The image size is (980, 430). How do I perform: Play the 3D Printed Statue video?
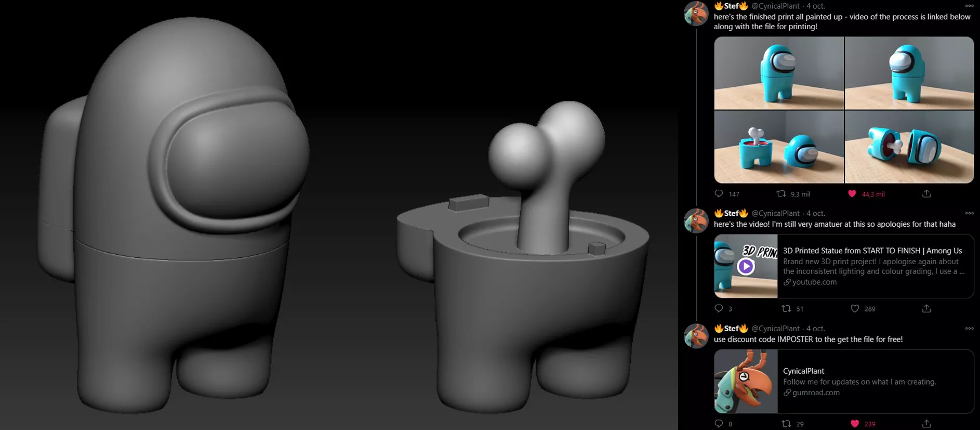tap(746, 267)
